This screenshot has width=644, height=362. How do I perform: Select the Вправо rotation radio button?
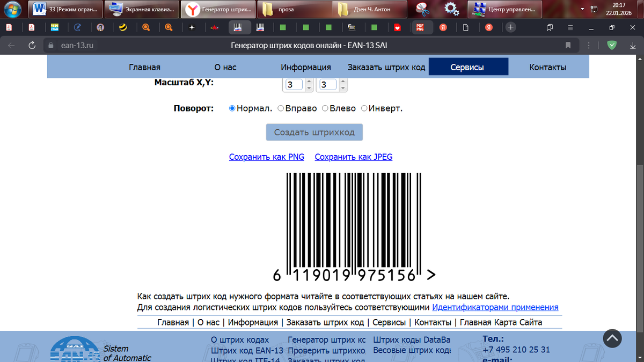tap(281, 108)
